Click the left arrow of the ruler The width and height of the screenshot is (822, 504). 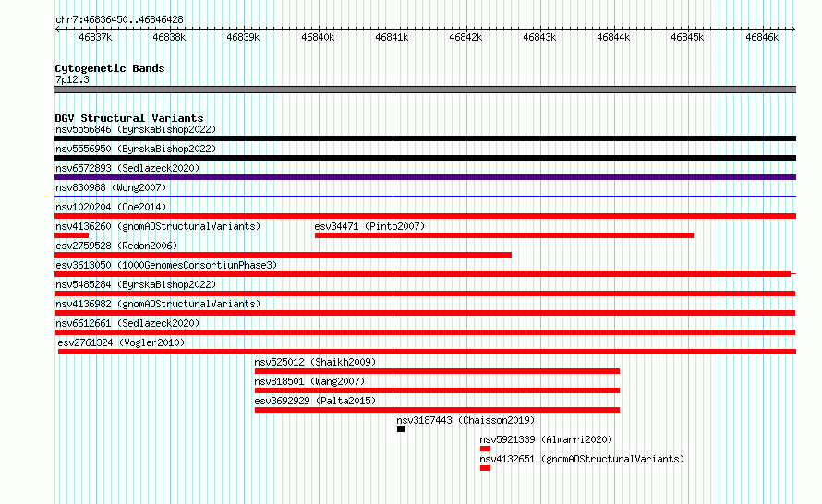click(x=57, y=30)
